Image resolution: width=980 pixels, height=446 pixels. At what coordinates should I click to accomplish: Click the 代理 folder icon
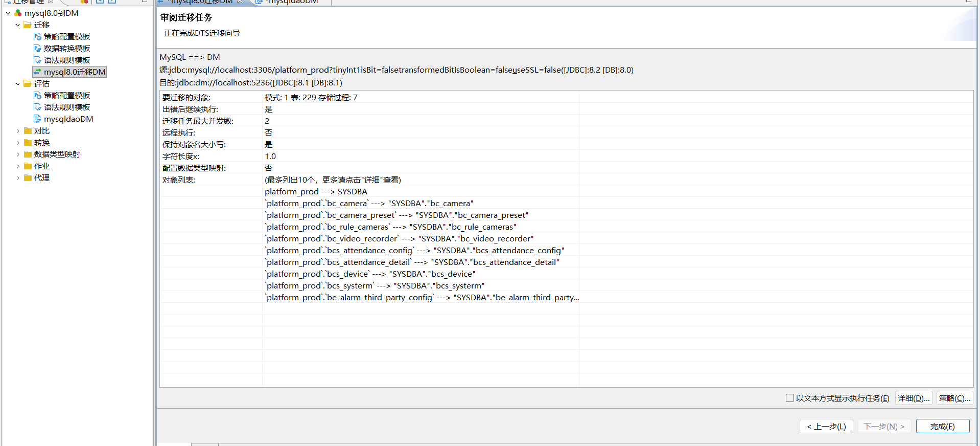[x=28, y=178]
